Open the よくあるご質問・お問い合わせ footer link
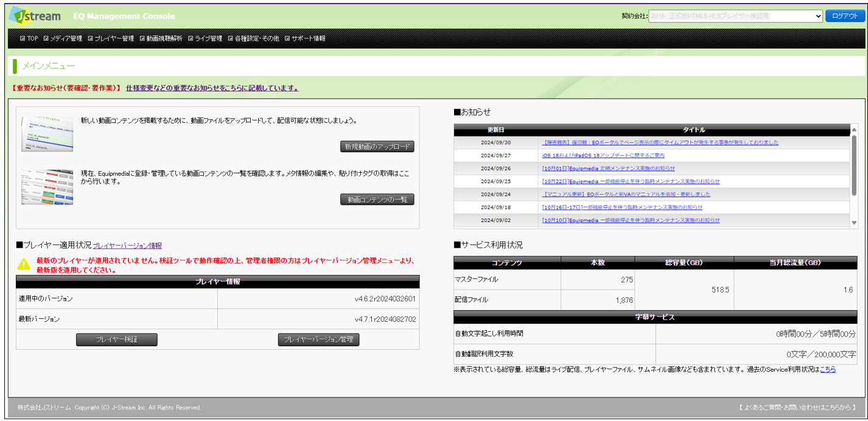 click(797, 408)
